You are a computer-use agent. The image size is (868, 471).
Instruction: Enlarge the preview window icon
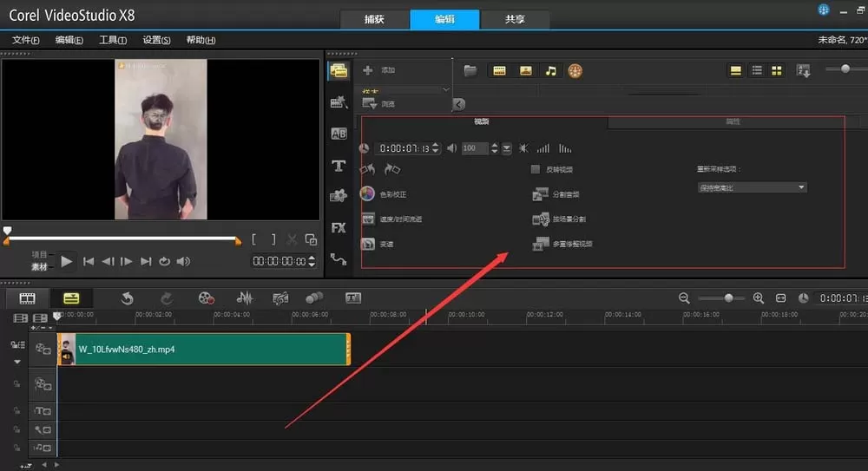(x=311, y=239)
